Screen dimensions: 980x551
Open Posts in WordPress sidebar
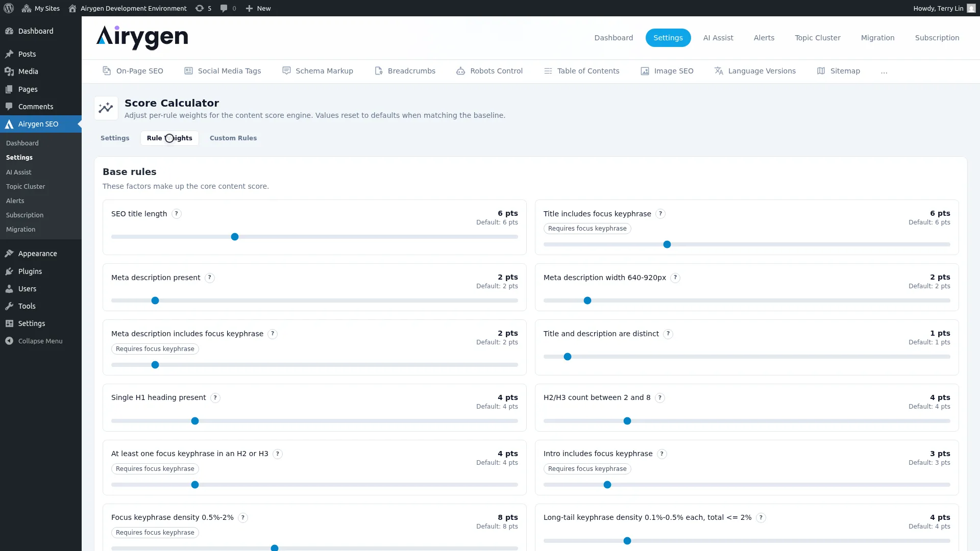41,54
